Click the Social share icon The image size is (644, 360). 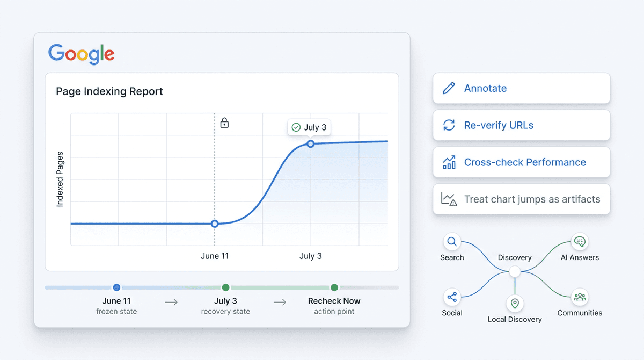pyautogui.click(x=452, y=297)
